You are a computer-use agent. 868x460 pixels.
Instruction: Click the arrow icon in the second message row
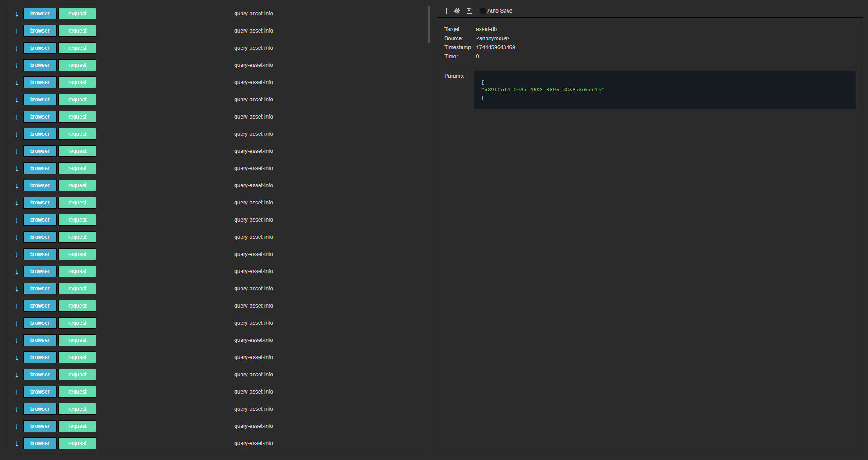(17, 31)
